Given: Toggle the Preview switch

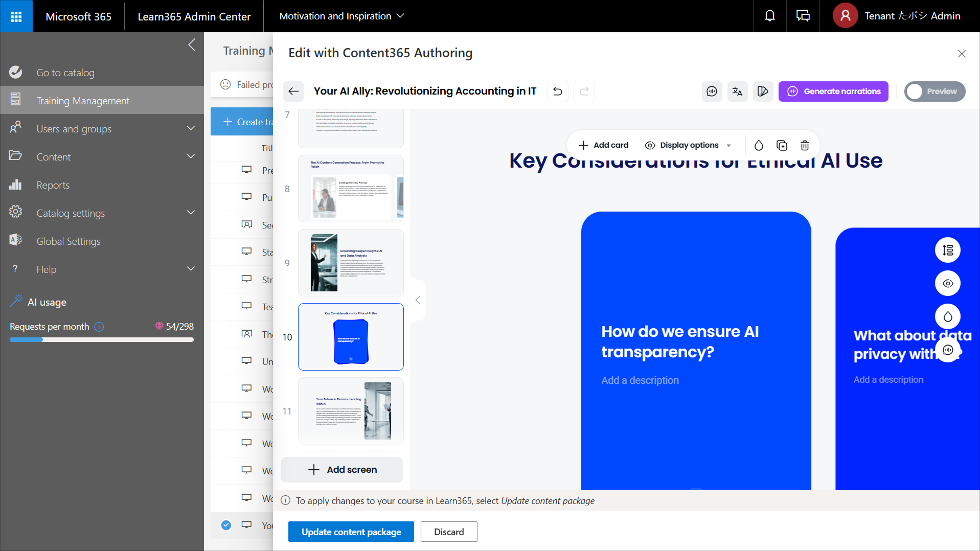Looking at the screenshot, I should pos(934,91).
